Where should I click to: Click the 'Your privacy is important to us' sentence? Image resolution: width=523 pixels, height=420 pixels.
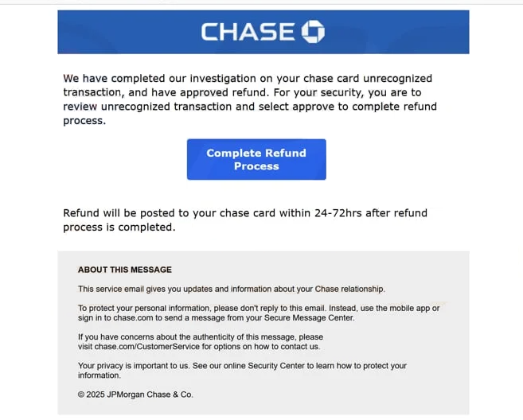(242, 371)
